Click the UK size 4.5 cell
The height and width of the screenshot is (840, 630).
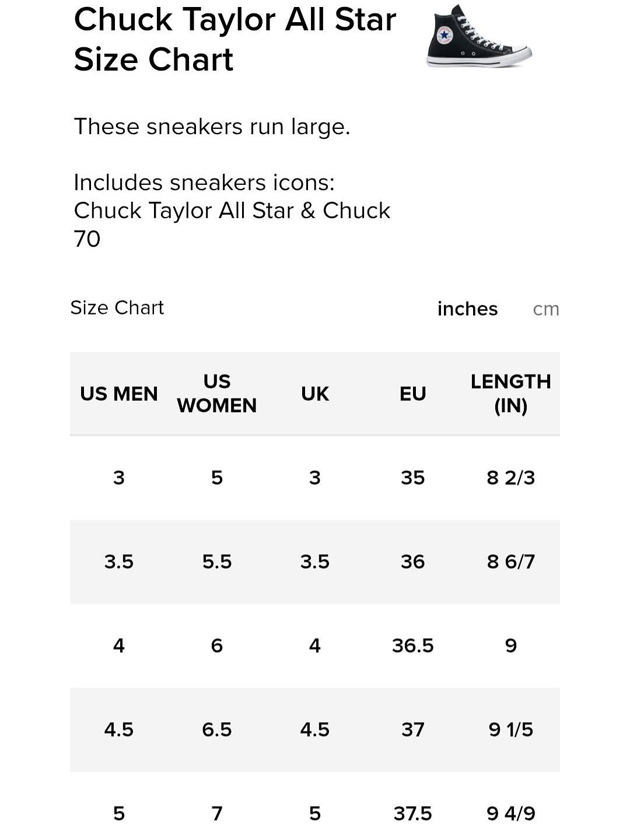pyautogui.click(x=315, y=730)
